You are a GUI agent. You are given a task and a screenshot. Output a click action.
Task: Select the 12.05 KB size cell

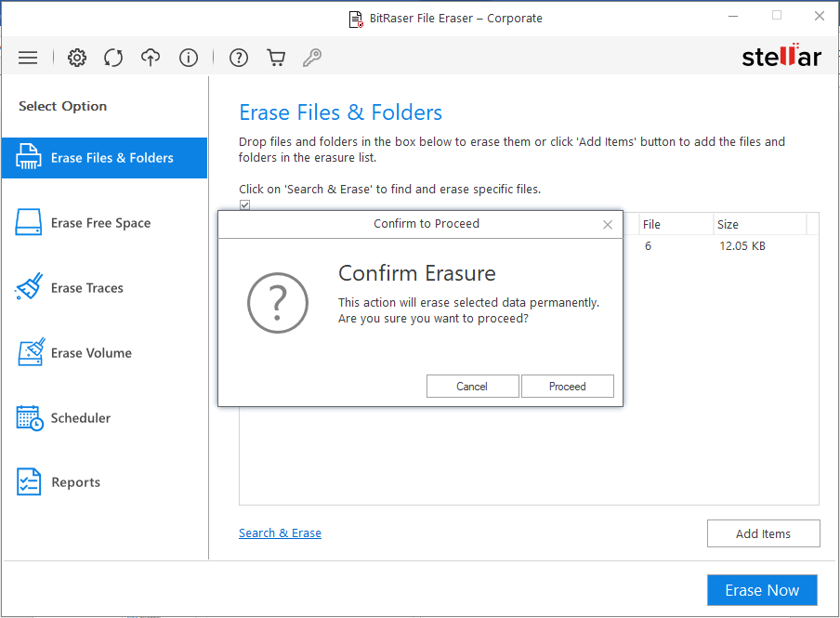point(742,246)
